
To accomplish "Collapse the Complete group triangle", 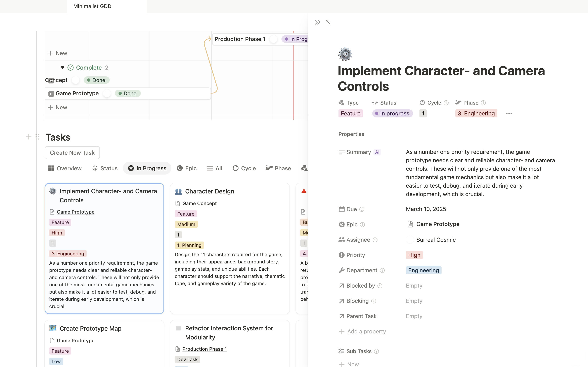I will [62, 68].
